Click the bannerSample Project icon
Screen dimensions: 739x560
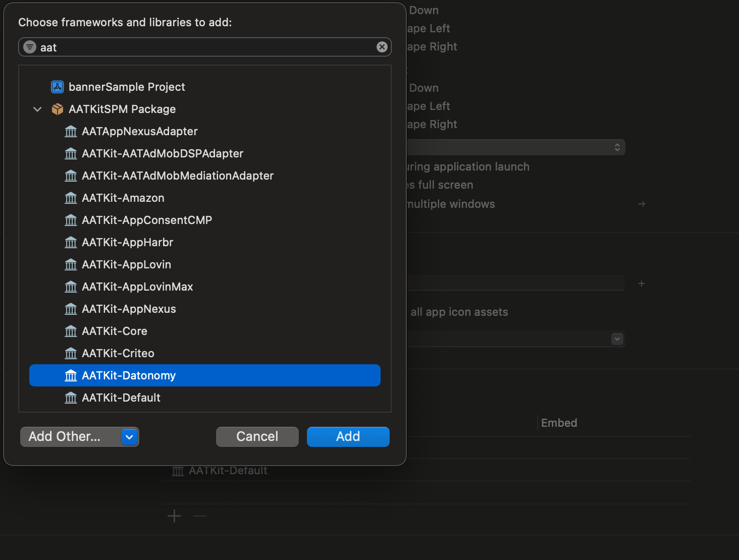coord(58,87)
